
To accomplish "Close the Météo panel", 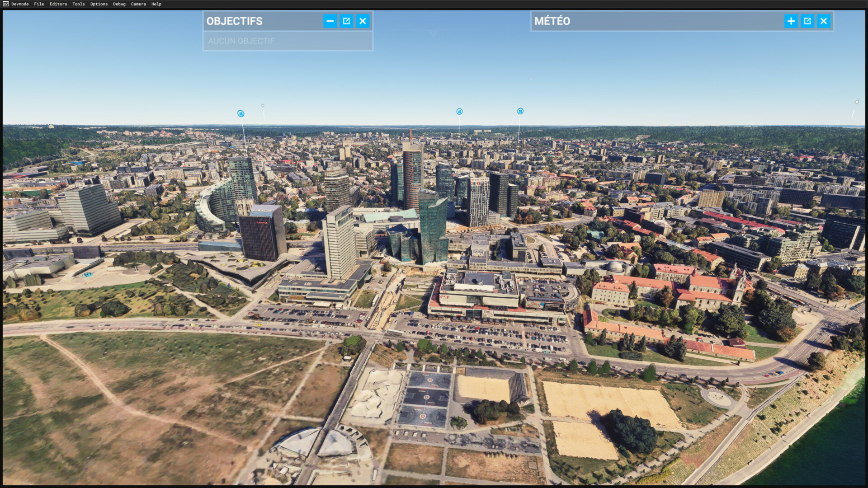I will pyautogui.click(x=823, y=21).
